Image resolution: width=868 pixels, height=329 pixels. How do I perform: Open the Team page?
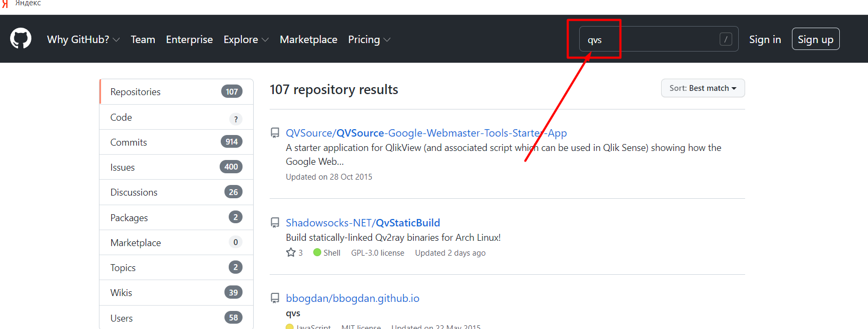143,39
